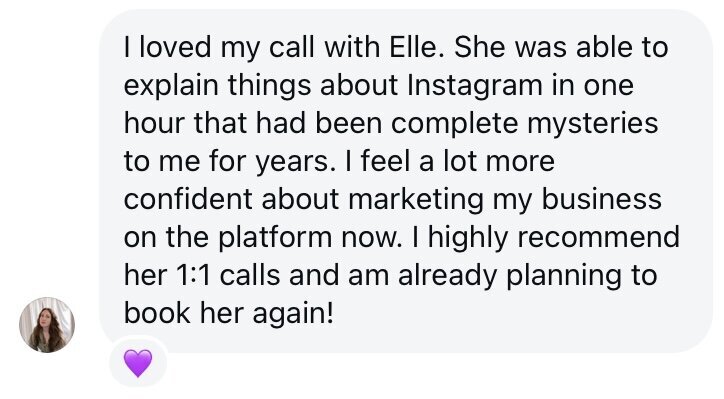Click the purple heart reaction

pyautogui.click(x=138, y=363)
